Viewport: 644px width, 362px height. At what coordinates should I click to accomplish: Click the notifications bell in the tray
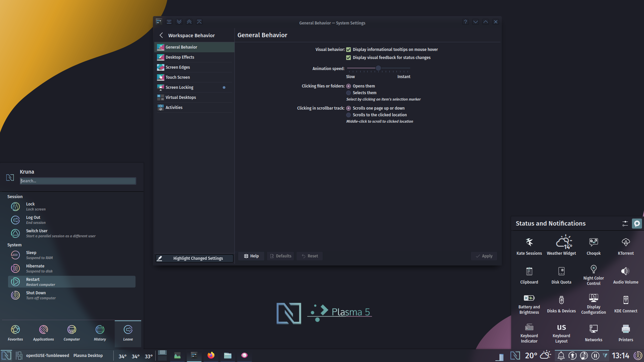pos(561,356)
